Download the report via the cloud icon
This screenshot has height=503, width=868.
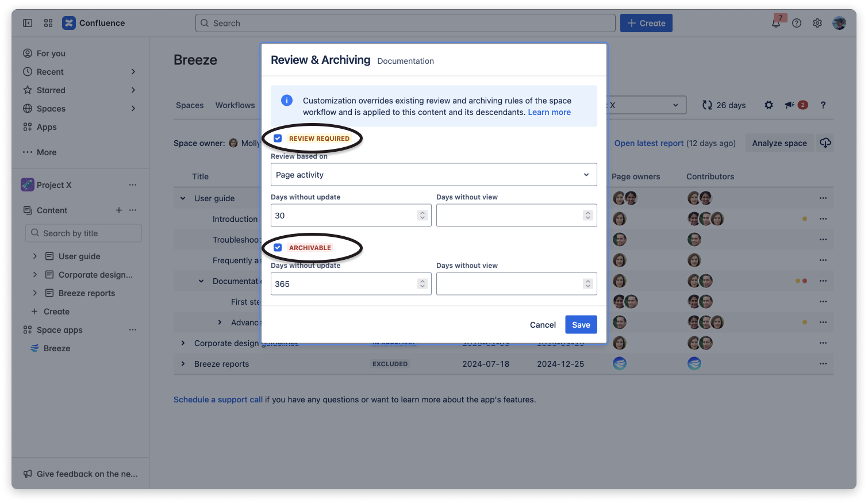pyautogui.click(x=825, y=143)
